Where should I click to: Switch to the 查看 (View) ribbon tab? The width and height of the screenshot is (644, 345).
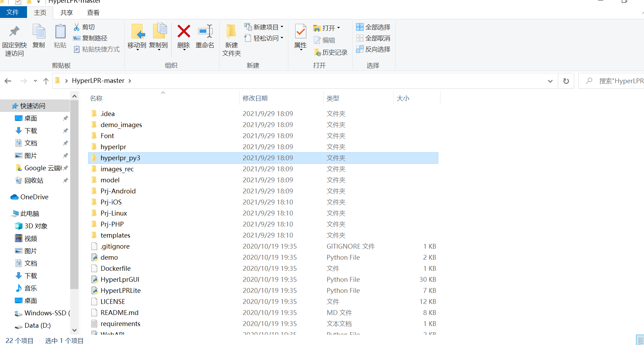point(93,12)
